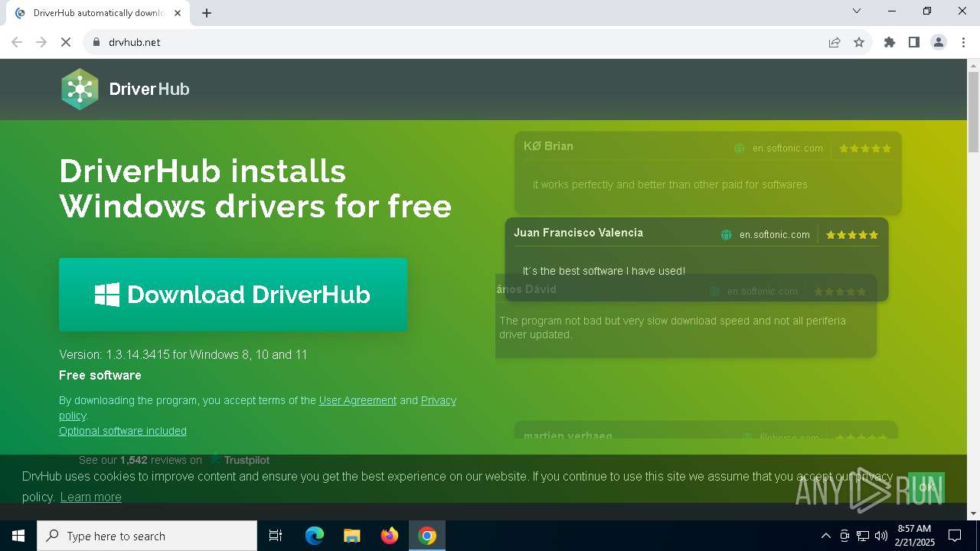Click the Chrome taskbar icon

(427, 536)
